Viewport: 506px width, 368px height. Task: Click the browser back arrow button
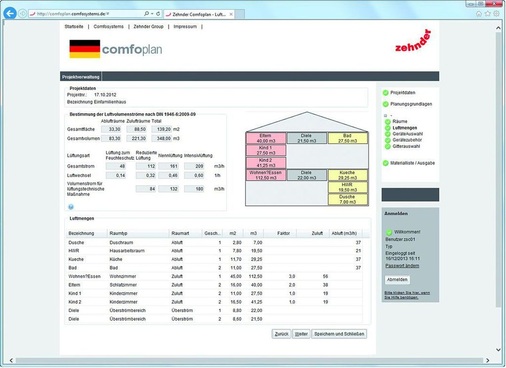point(10,13)
